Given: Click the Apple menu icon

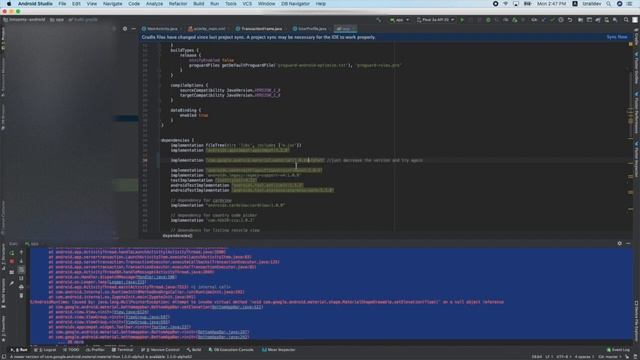Looking at the screenshot, I should (x=9, y=4).
